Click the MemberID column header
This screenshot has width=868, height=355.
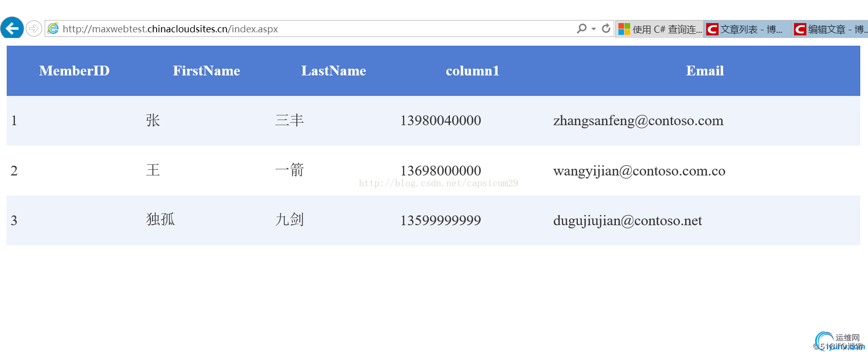[x=74, y=71]
